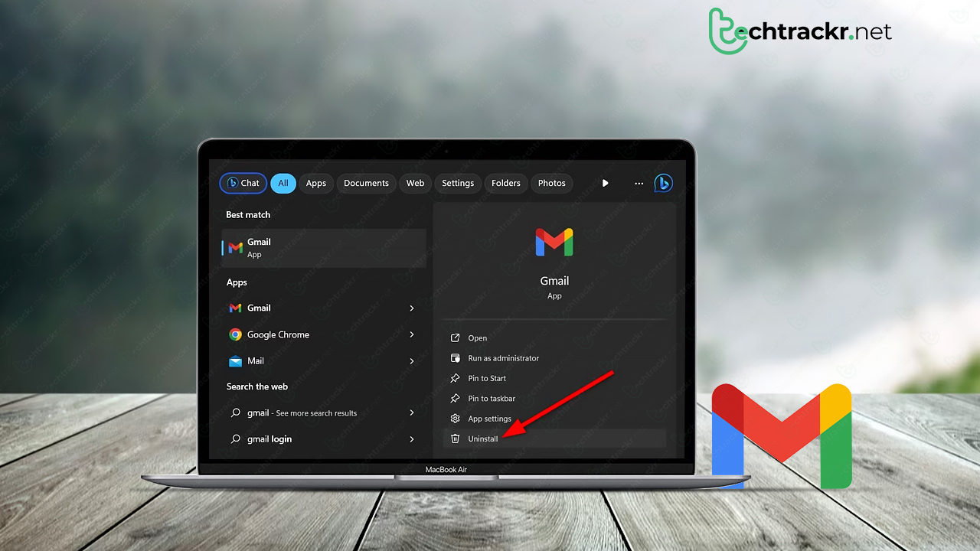
Task: Open 'gmail login' web suggestion
Action: 324,439
